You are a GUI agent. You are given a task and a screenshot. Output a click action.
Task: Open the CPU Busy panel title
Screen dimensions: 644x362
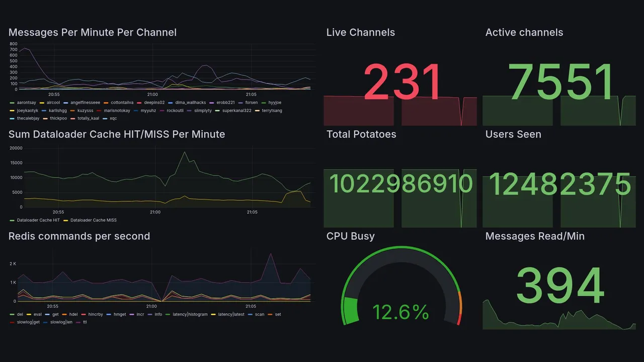pyautogui.click(x=350, y=236)
